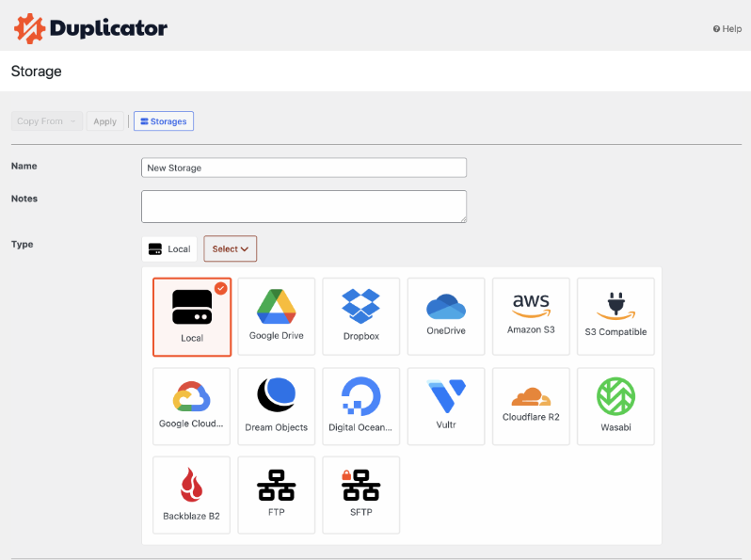Select the Dream Objects storage card
Screen dimensions: 751x560
tap(277, 407)
